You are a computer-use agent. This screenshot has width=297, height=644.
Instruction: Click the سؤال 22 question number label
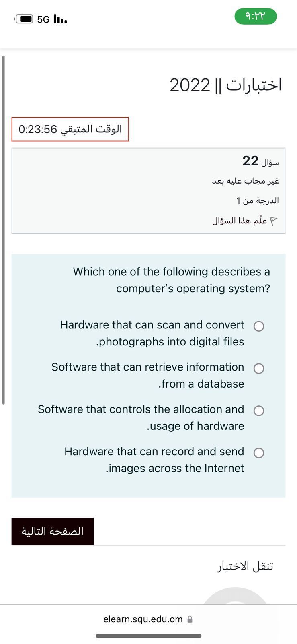click(260, 161)
